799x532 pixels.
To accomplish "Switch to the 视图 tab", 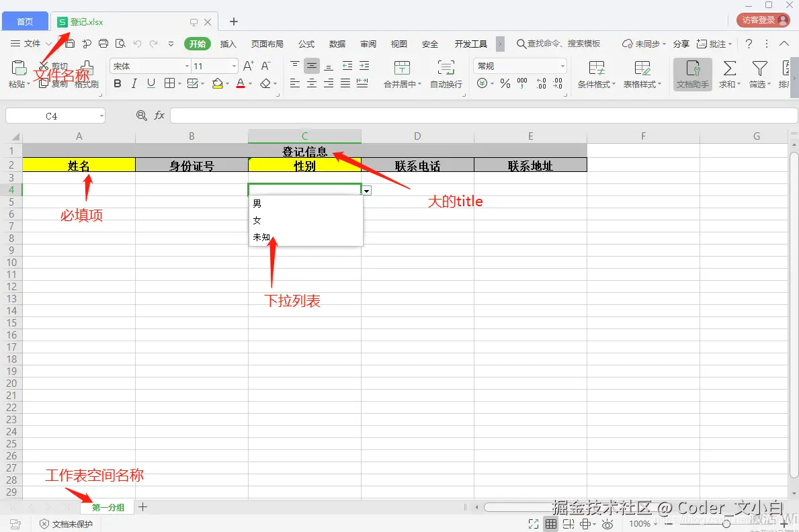I will tap(399, 44).
